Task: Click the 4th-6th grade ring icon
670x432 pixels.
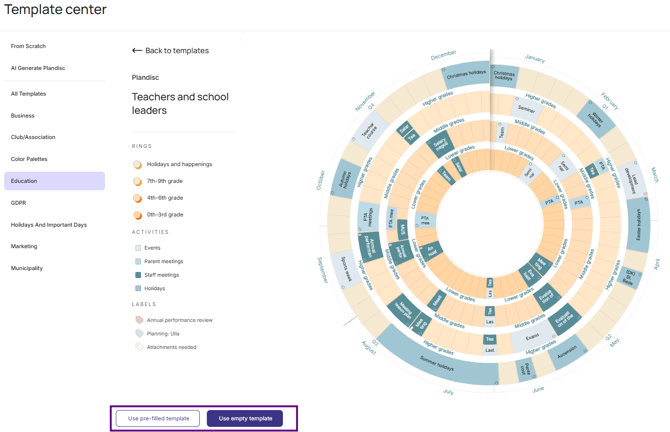Action: 137,198
